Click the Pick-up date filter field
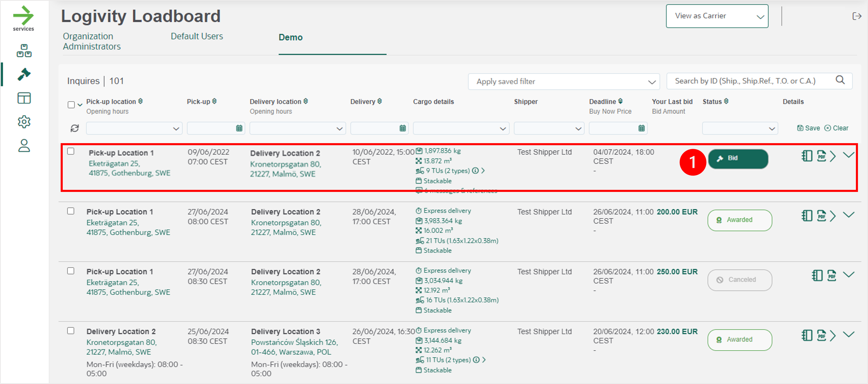The height and width of the screenshot is (384, 868). (216, 128)
